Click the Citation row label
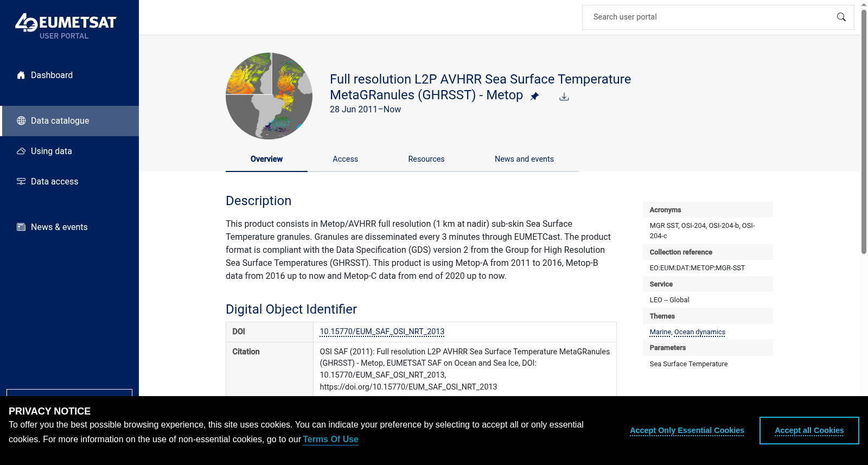This screenshot has height=465, width=868. pyautogui.click(x=246, y=352)
